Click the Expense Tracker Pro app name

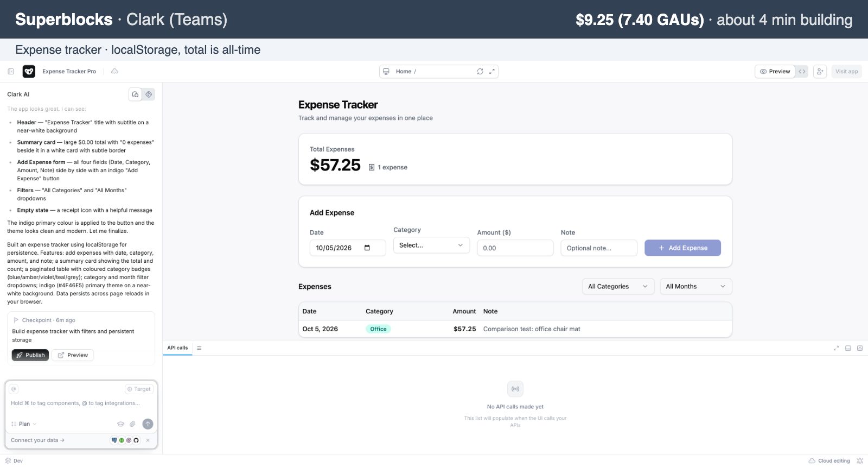69,71
